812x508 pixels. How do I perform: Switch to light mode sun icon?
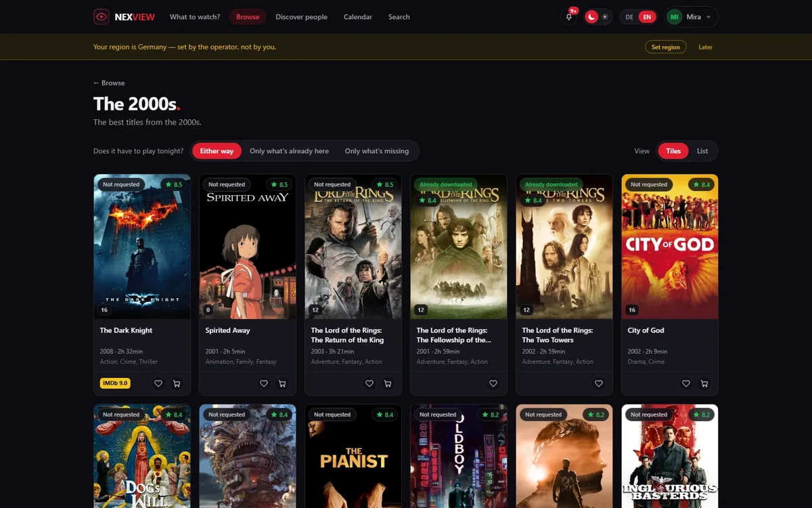[x=605, y=17]
